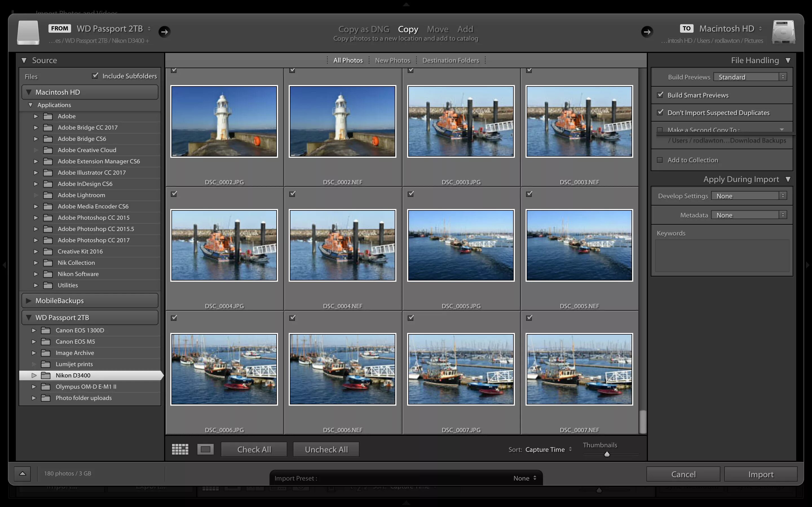Click the Macintosh HD destination drive icon
This screenshot has height=507, width=812.
coord(783,32)
